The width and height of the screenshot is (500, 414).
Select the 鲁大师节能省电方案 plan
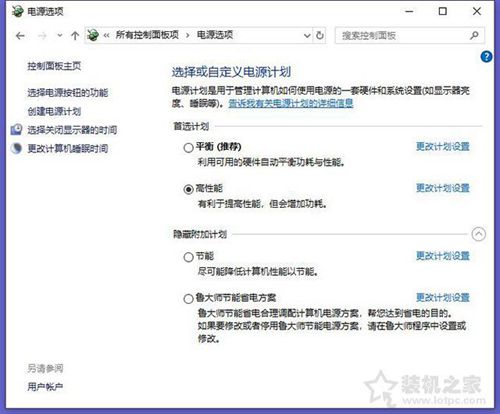tap(188, 298)
